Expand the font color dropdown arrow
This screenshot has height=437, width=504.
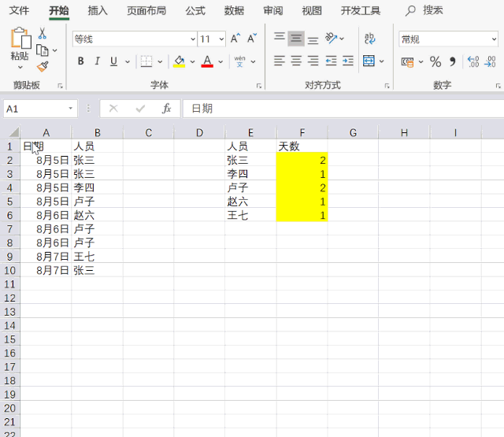coord(220,61)
